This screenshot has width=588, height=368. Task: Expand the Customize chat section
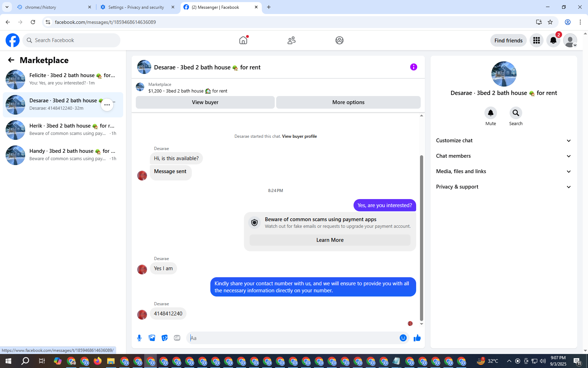point(504,141)
